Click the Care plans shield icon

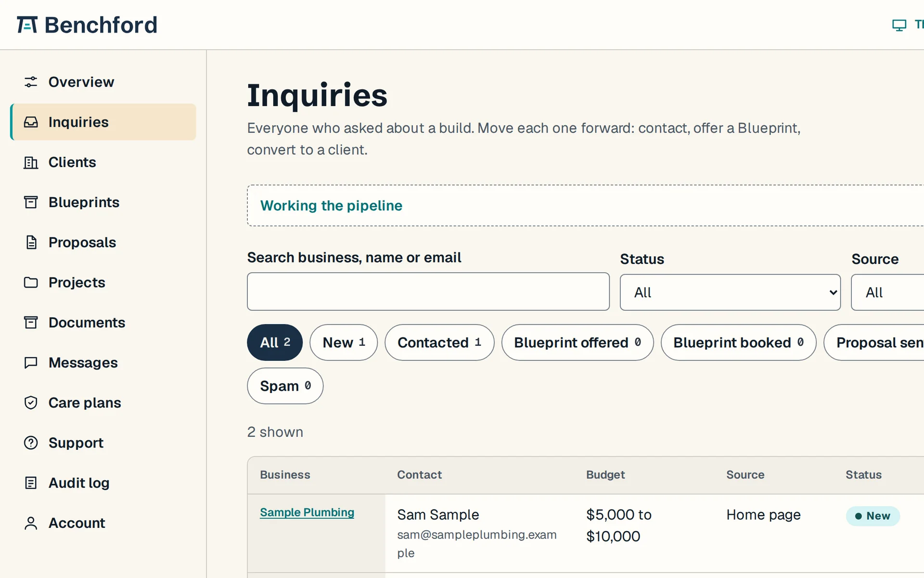click(31, 403)
